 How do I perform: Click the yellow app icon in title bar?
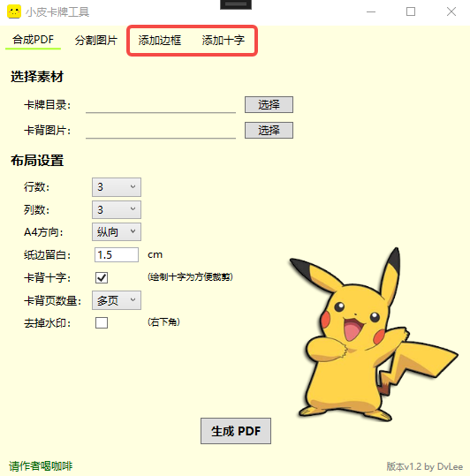click(x=14, y=11)
